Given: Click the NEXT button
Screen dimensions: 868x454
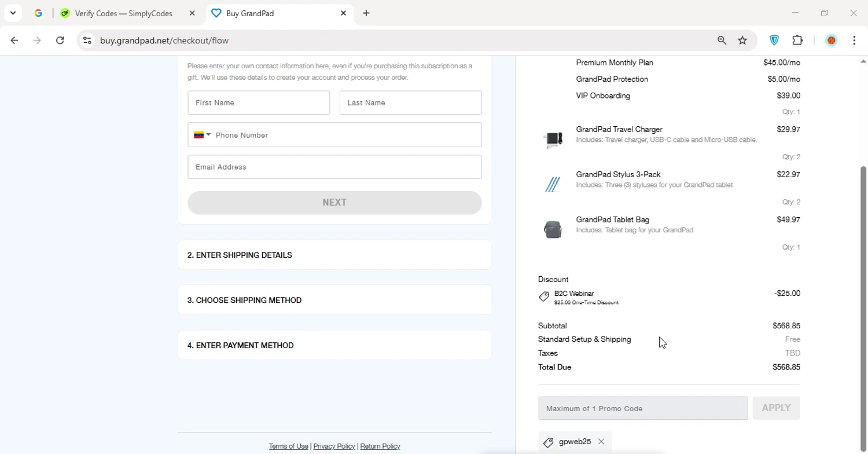Looking at the screenshot, I should (x=334, y=203).
